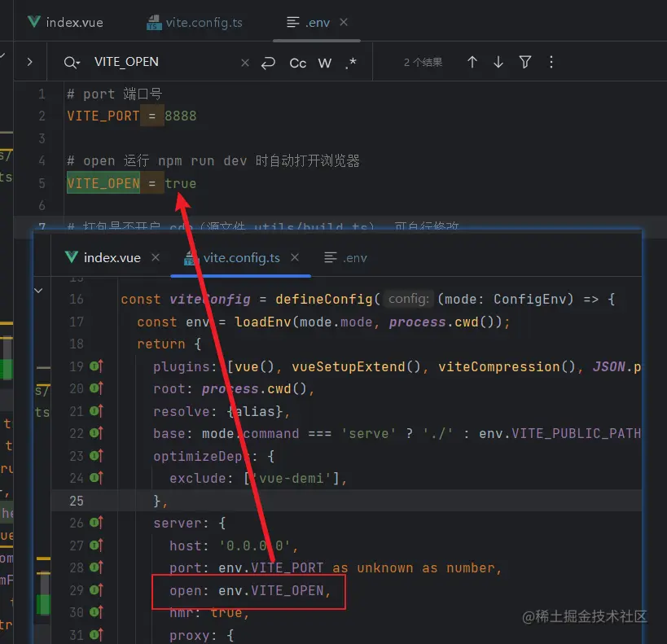This screenshot has height=644, width=667.
Task: Click env.VITE_PORT on line 28
Action: point(271,567)
